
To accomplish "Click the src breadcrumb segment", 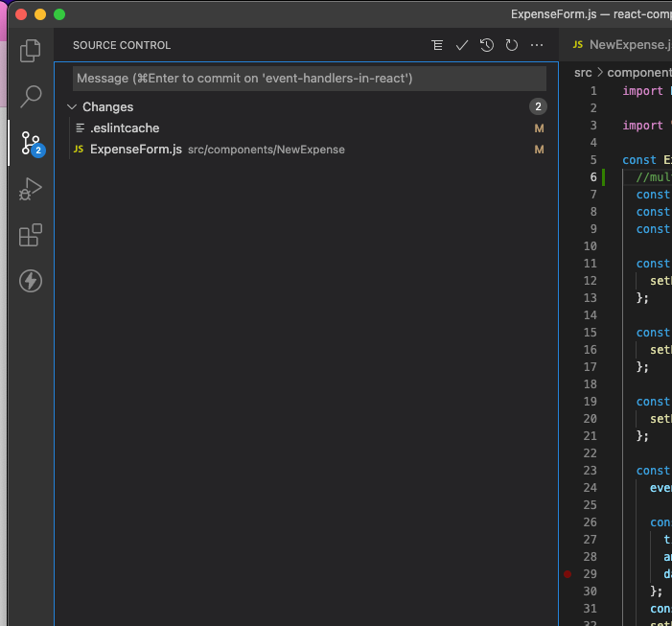I will pyautogui.click(x=583, y=73).
